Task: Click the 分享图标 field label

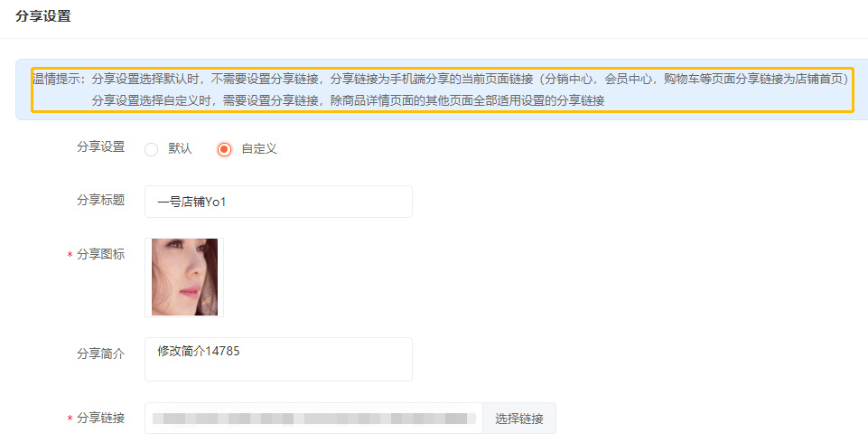Action: tap(101, 255)
